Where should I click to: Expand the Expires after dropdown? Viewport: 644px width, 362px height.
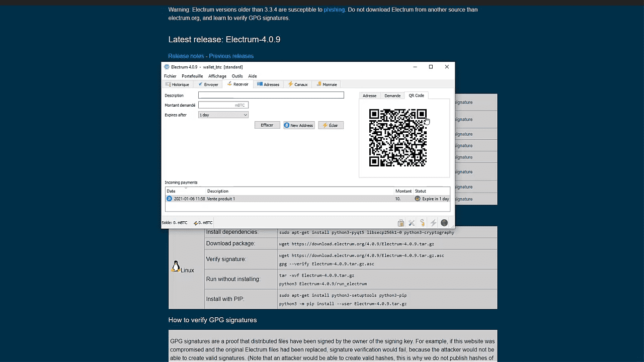point(223,115)
